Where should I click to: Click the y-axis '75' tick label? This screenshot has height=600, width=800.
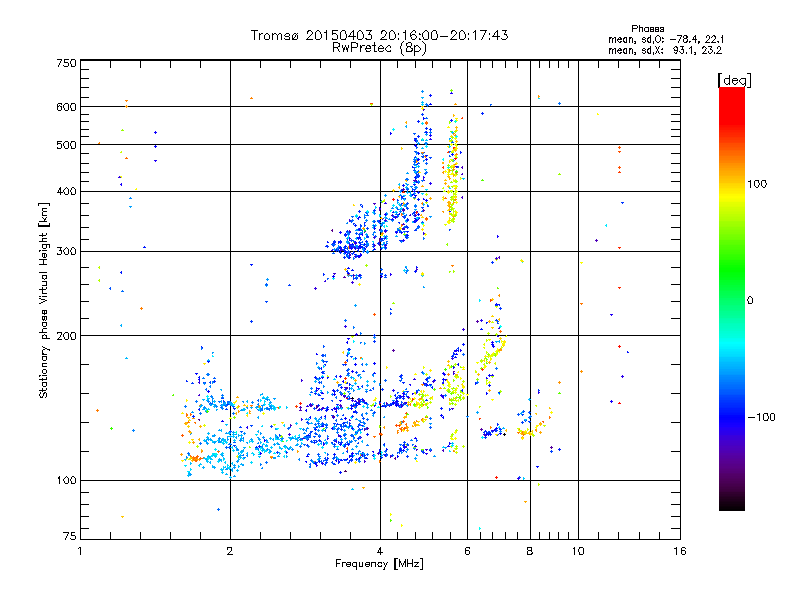coord(70,536)
